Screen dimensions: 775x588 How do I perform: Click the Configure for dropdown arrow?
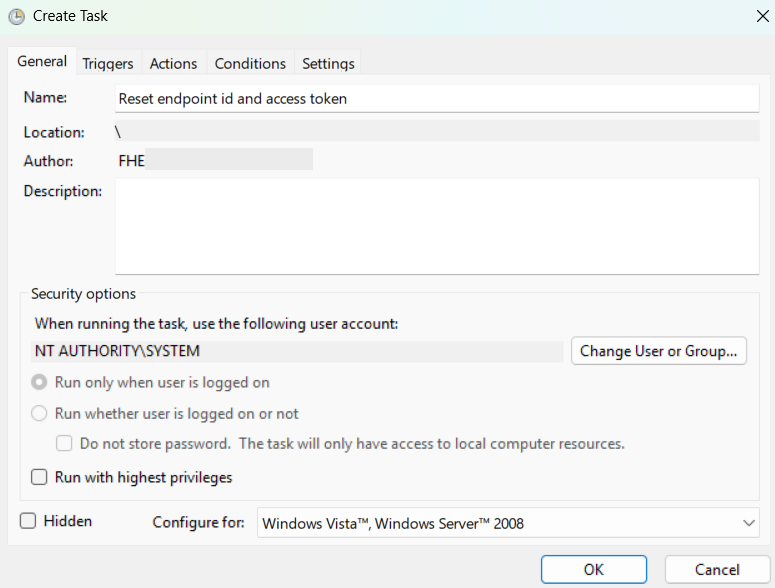click(749, 523)
